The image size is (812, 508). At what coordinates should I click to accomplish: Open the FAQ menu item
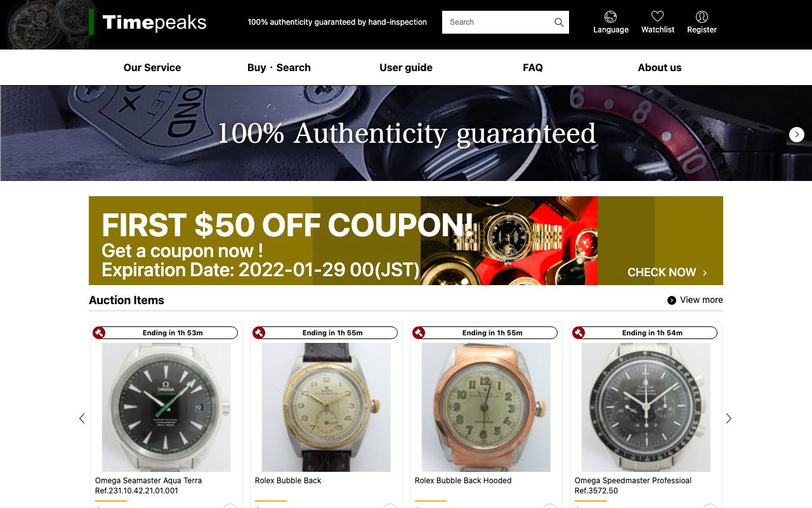(533, 67)
